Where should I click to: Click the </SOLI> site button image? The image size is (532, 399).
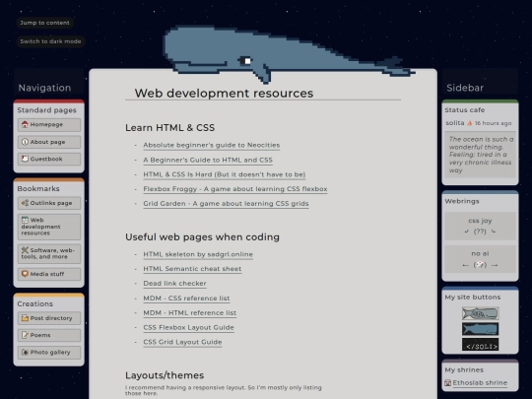pos(480,345)
